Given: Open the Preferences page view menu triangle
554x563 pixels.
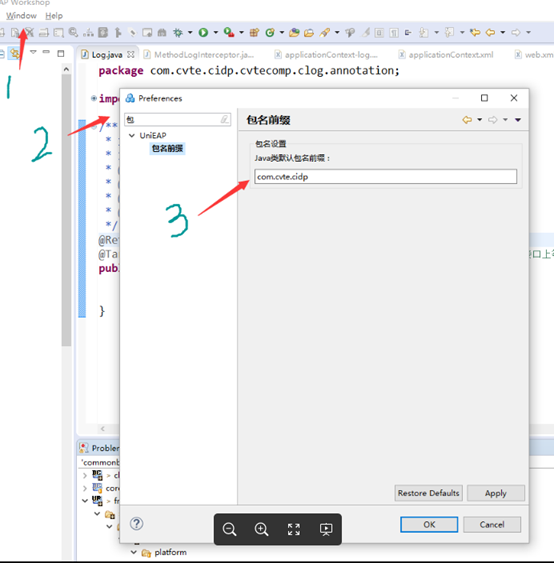Looking at the screenshot, I should click(518, 120).
